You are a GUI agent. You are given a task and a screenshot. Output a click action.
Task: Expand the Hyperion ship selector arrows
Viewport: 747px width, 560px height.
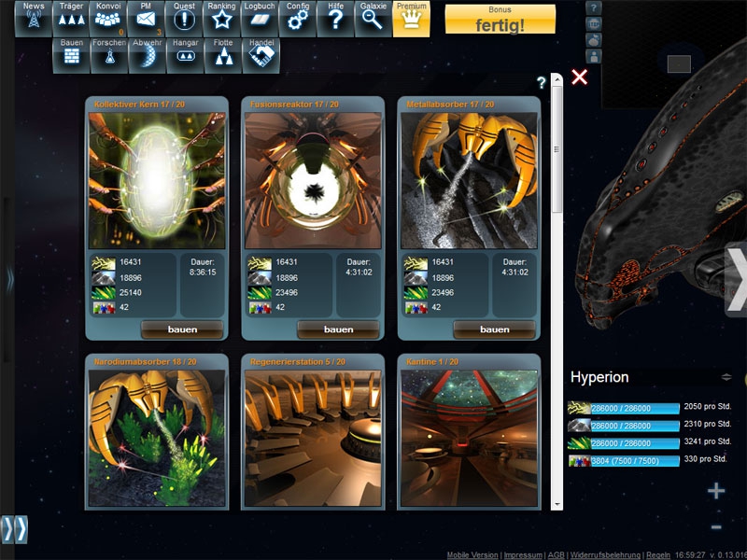click(x=726, y=377)
